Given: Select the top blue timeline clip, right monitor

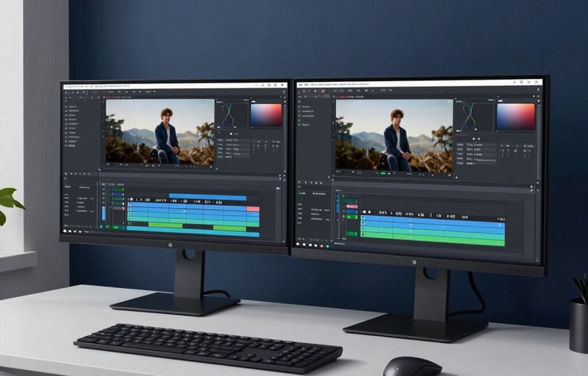Looking at the screenshot, I should coord(433,222).
